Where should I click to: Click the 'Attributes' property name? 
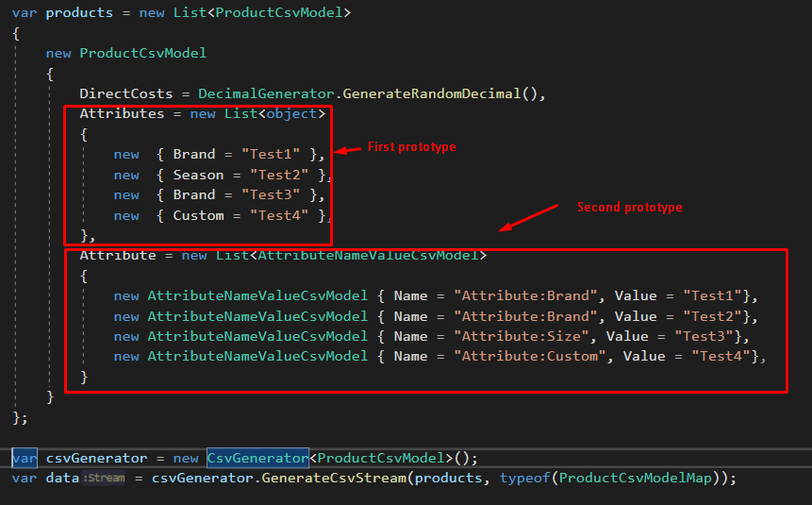(122, 113)
